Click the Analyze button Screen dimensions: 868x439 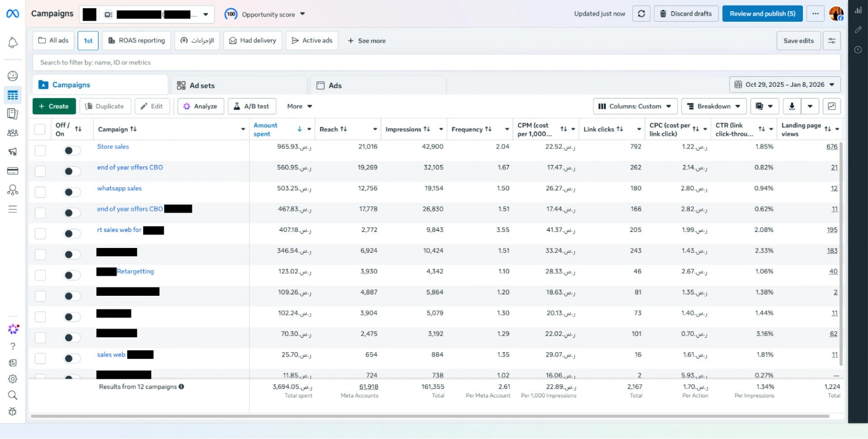click(201, 106)
